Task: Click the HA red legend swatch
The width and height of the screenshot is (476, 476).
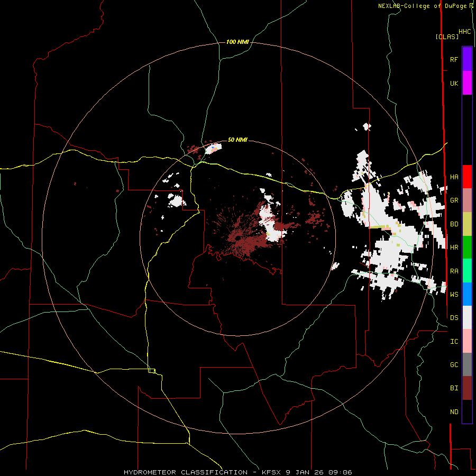Action: click(x=467, y=177)
